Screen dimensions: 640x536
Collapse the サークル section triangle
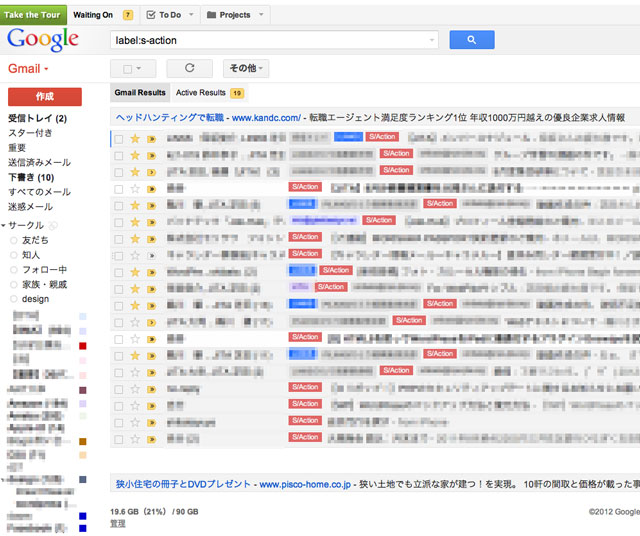tap(3, 225)
